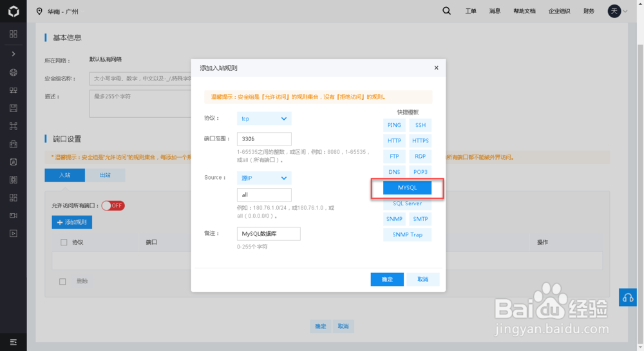Viewport: 644px width, 351px height.
Task: Click the location pin icon beside 华南-广州
Action: [x=39, y=11]
